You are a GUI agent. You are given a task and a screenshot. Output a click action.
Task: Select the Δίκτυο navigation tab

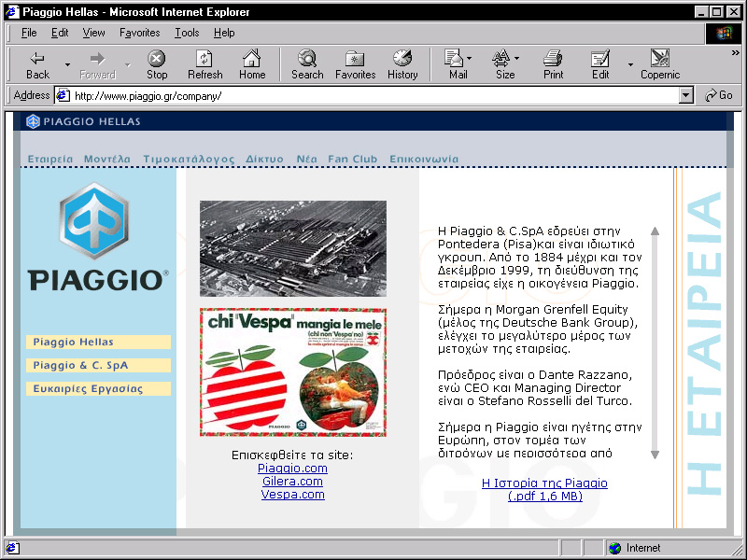[264, 159]
